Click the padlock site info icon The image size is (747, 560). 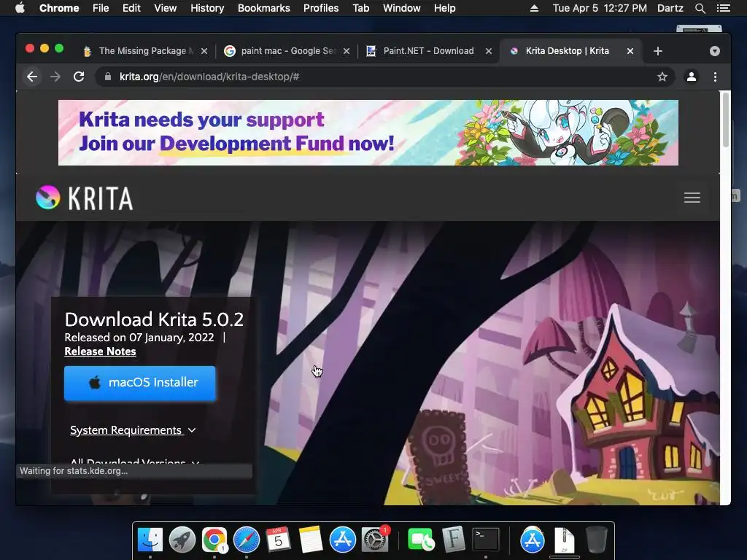tap(108, 77)
